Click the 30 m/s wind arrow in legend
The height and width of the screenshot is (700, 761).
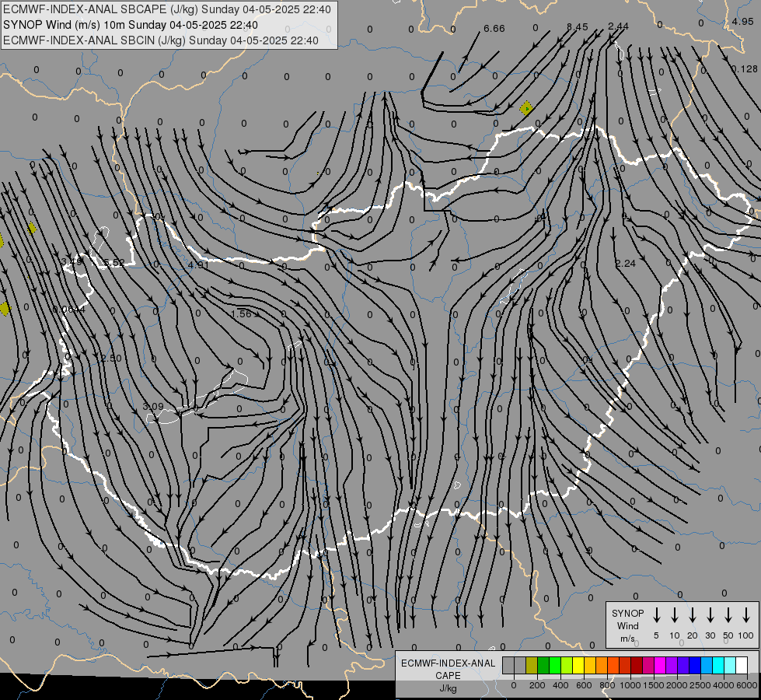[x=710, y=615]
